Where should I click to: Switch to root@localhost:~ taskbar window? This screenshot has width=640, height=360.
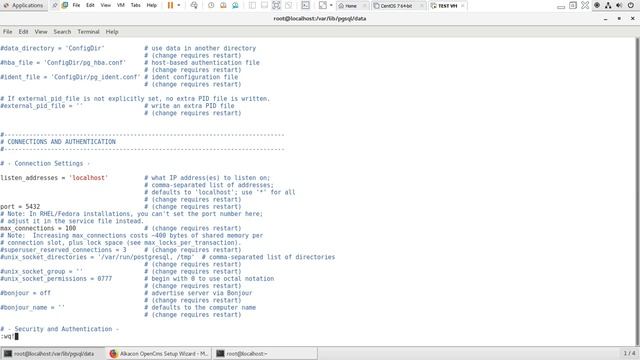tap(265, 353)
